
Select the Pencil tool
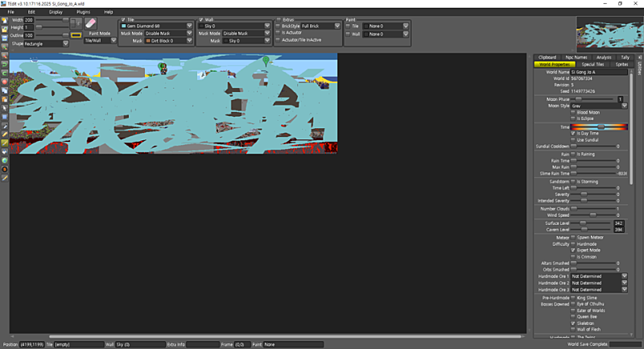click(x=5, y=135)
